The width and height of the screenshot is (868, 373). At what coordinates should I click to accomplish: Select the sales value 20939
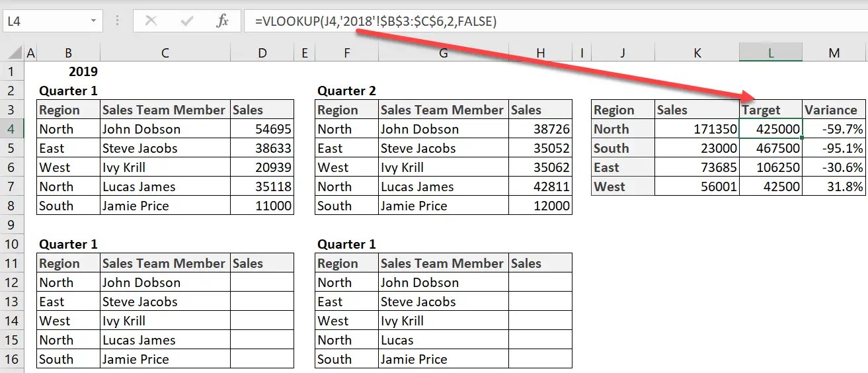click(262, 167)
